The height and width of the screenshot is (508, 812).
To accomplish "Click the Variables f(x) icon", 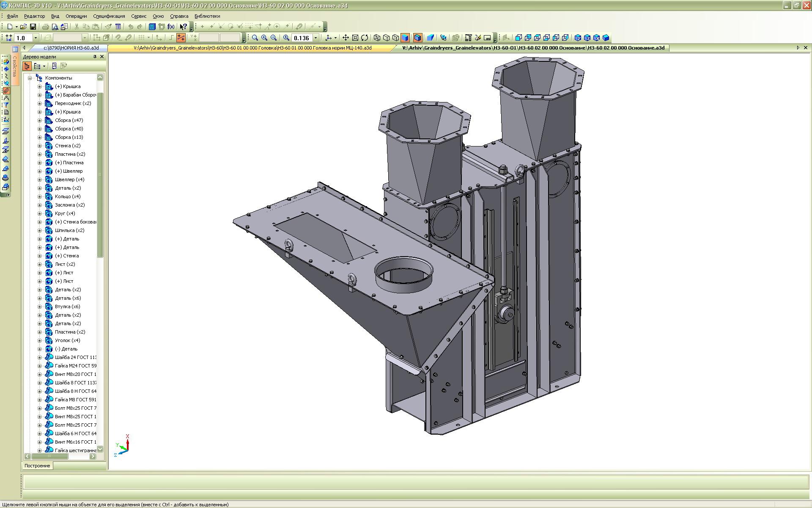I will (171, 27).
